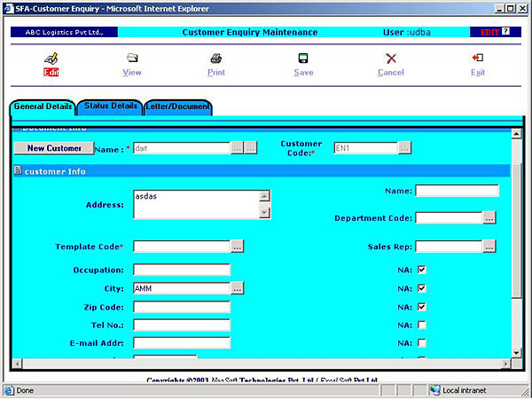This screenshot has width=532, height=399.
Task: Uncheck NA checkbox in Zip Code row
Action: click(x=422, y=307)
